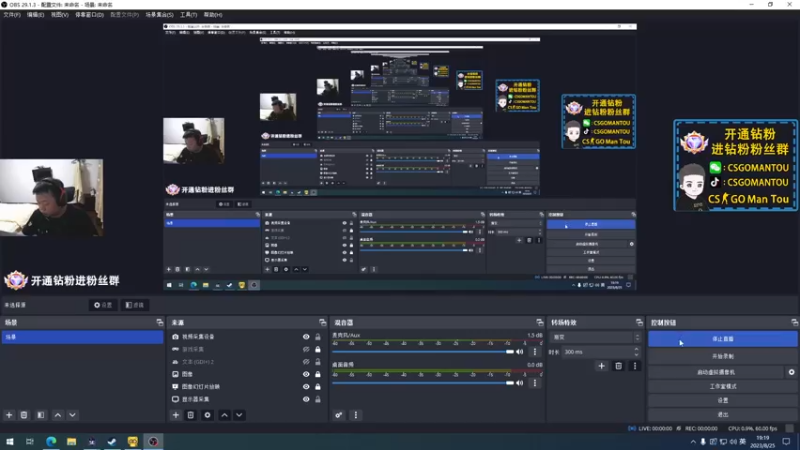Hide the image source with its eye icon
This screenshot has height=450, width=800.
click(306, 374)
